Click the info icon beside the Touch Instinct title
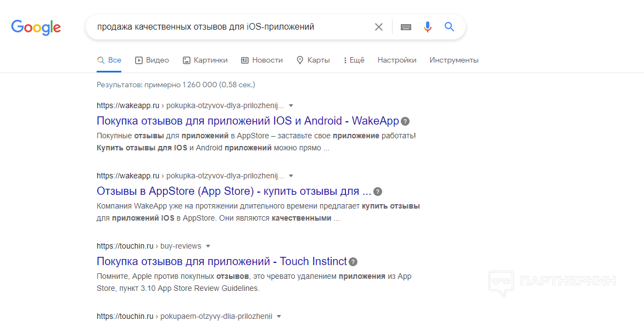 (353, 262)
